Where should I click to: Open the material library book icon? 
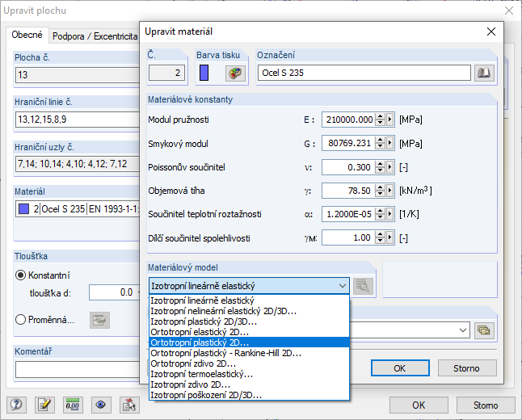483,73
